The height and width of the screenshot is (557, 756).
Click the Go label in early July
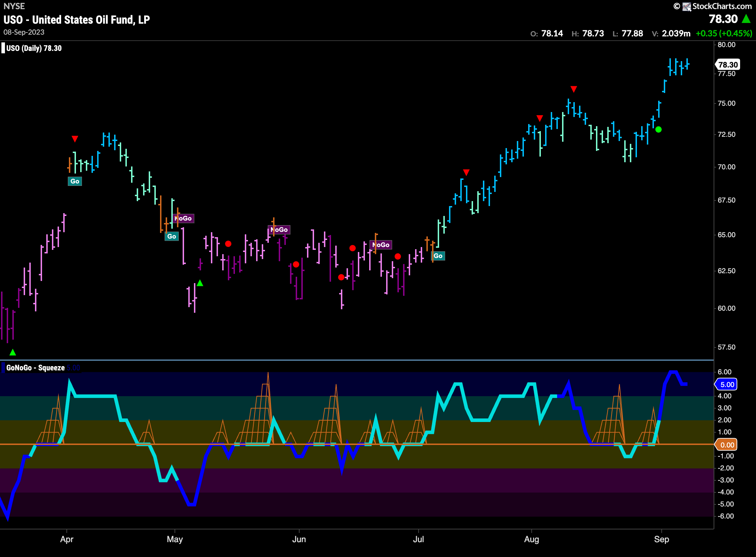click(438, 256)
